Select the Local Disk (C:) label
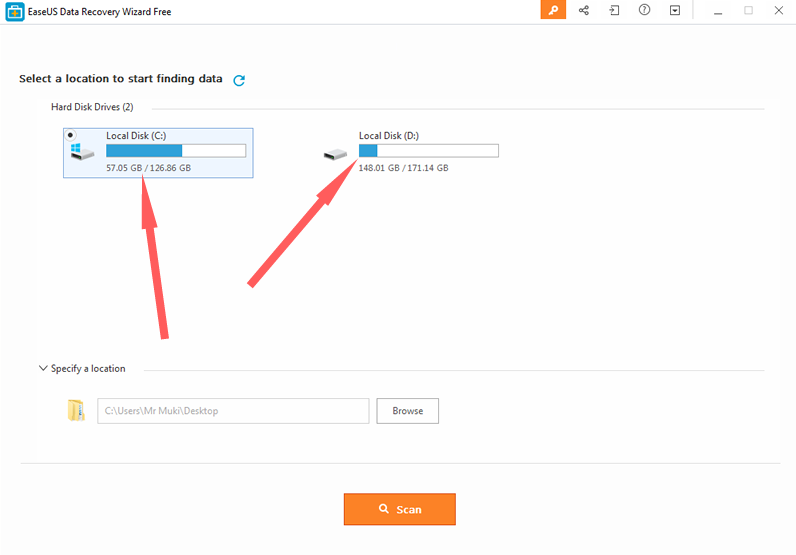The height and width of the screenshot is (555, 796). click(x=136, y=136)
